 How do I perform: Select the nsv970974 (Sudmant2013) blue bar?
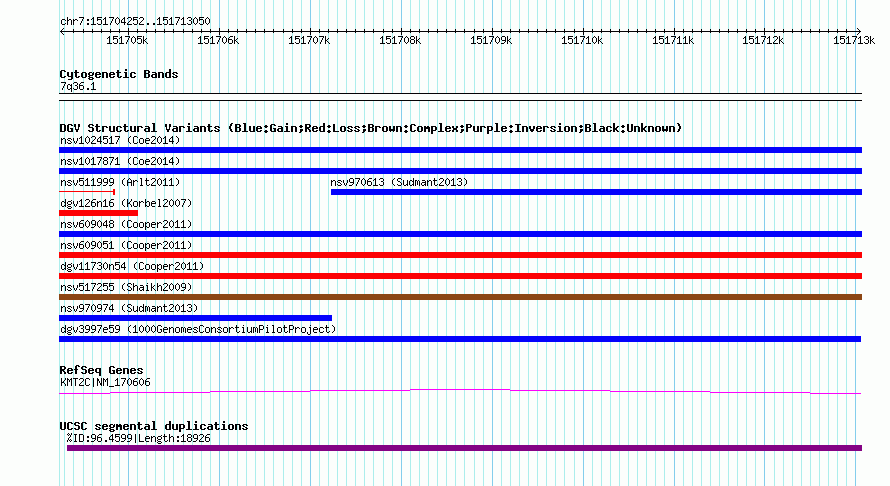pyautogui.click(x=195, y=318)
